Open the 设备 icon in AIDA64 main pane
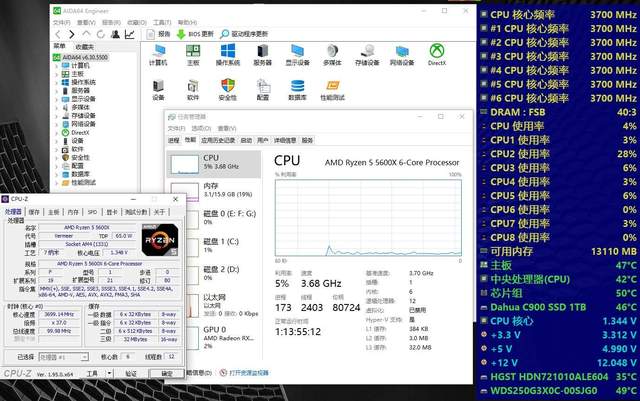Image resolution: width=640 pixels, height=401 pixels. (x=158, y=90)
